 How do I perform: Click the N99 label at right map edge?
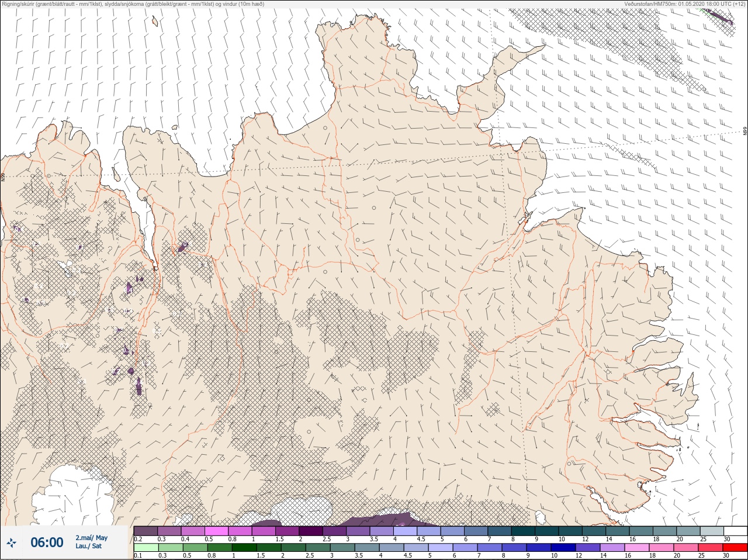(745, 132)
